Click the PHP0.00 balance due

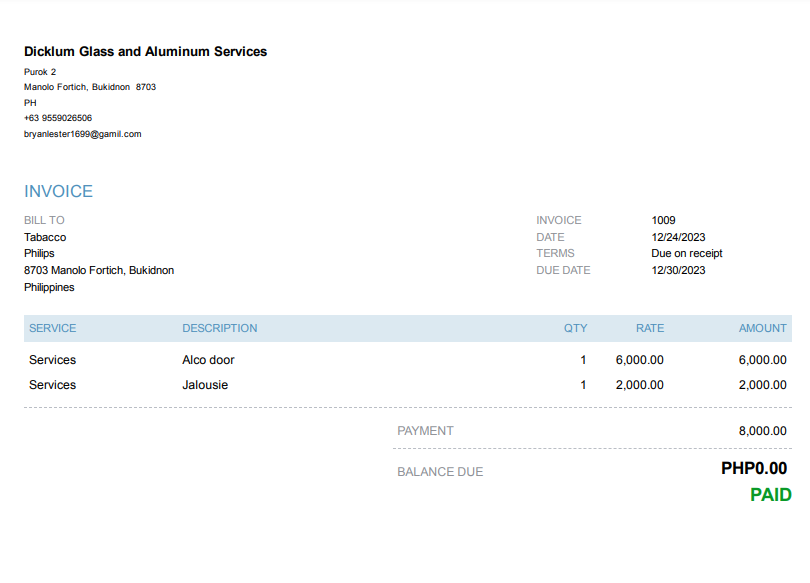pos(753,468)
